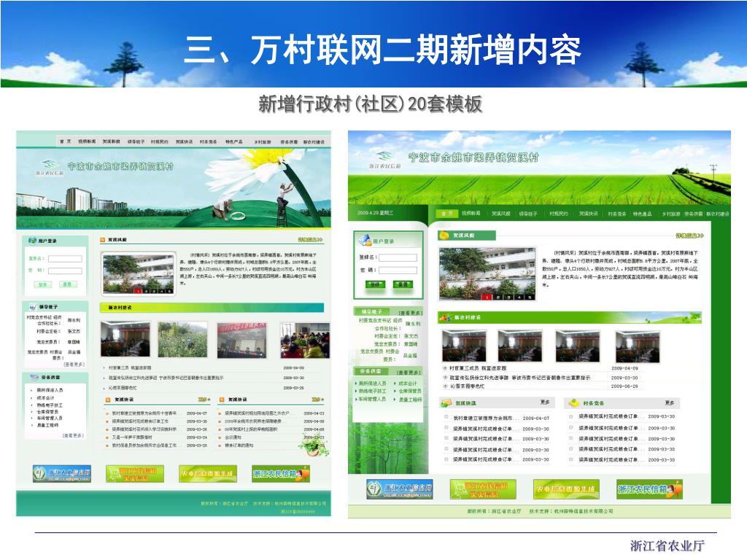Open first meeting thumbnail in left 新农村建设
The height and width of the screenshot is (560, 747).
[125, 339]
